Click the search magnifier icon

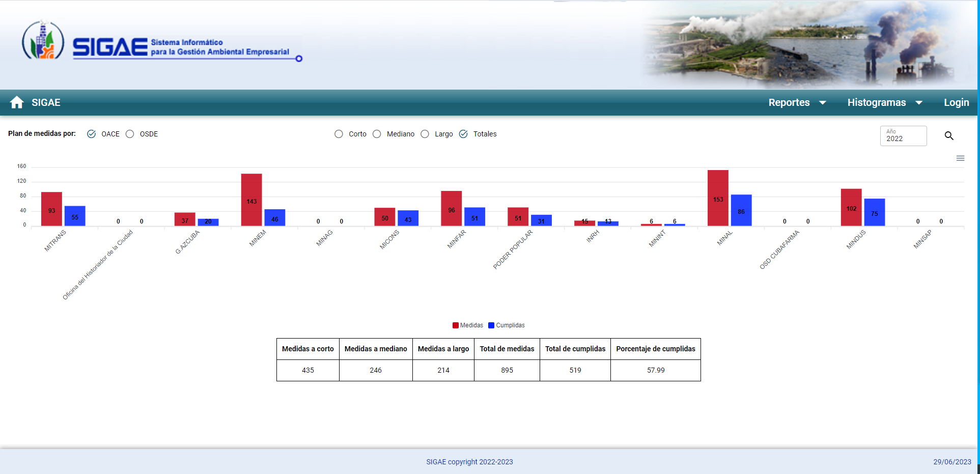(949, 136)
